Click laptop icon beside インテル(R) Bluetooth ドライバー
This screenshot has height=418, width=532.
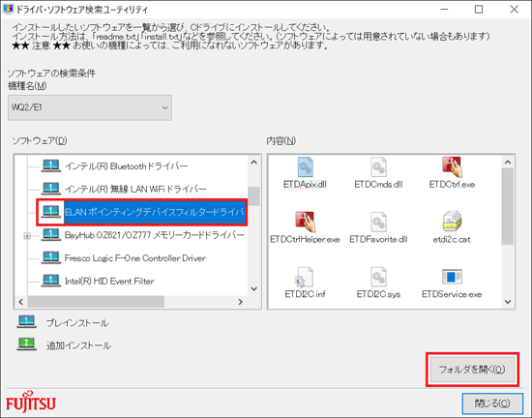point(51,165)
